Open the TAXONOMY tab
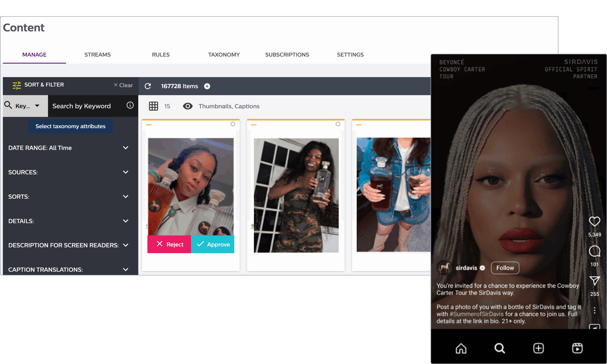The image size is (607, 364). [x=224, y=55]
